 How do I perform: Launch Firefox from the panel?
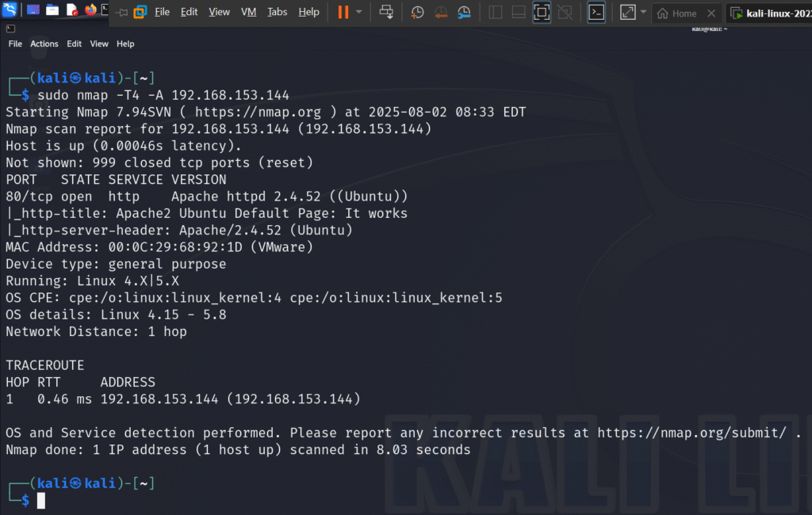(x=90, y=10)
